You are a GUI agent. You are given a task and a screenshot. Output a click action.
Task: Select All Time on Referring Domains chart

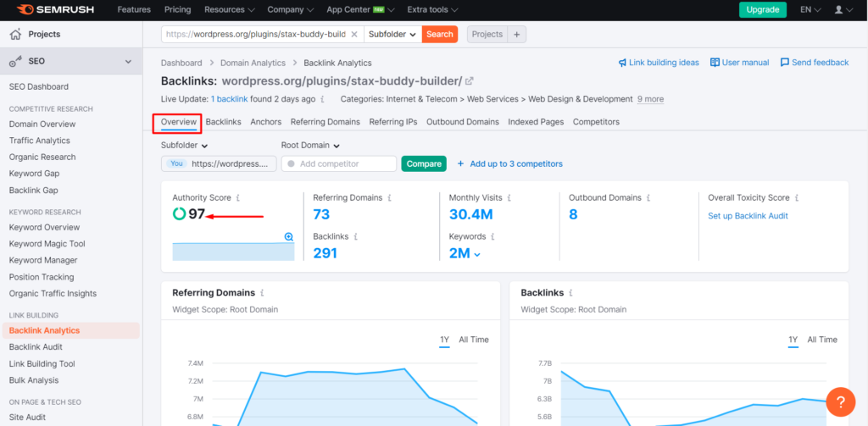click(474, 340)
